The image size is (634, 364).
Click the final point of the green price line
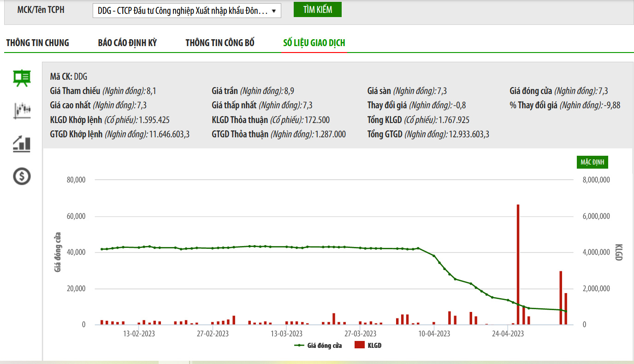point(566,311)
